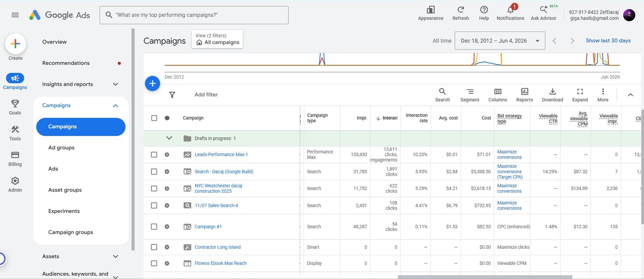Open Admin in the sidebar
The width and height of the screenshot is (644, 279).
[15, 184]
